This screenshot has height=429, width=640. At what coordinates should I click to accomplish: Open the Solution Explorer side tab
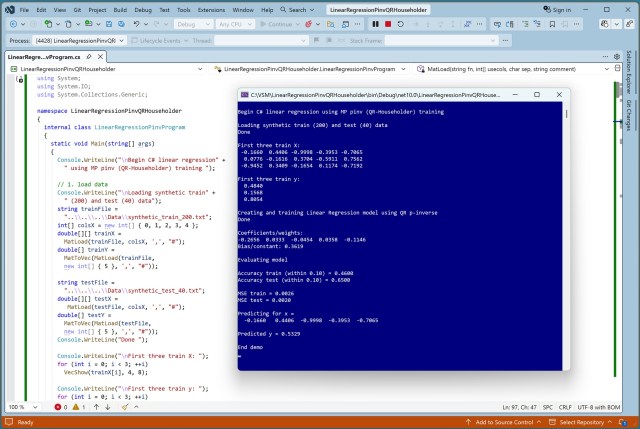click(x=629, y=72)
